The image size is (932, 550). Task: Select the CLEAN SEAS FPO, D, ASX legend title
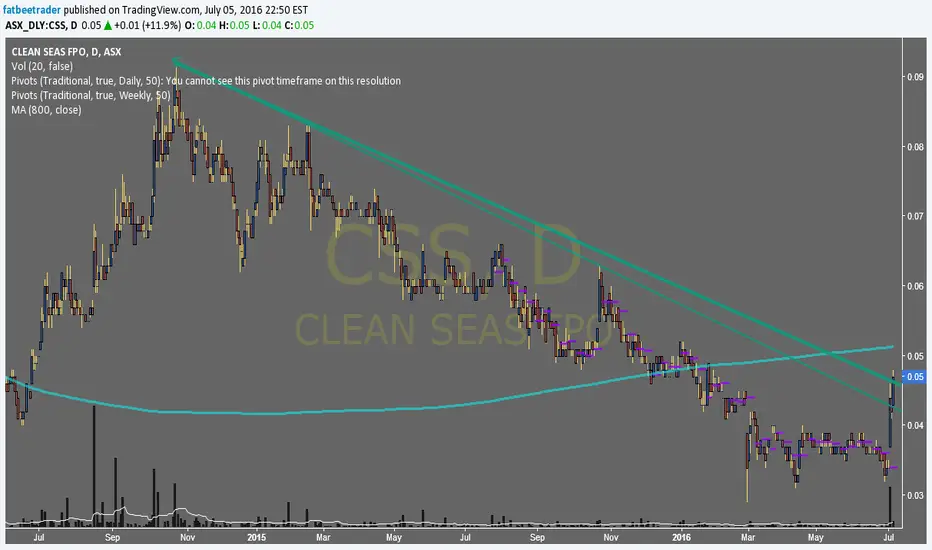pos(66,52)
